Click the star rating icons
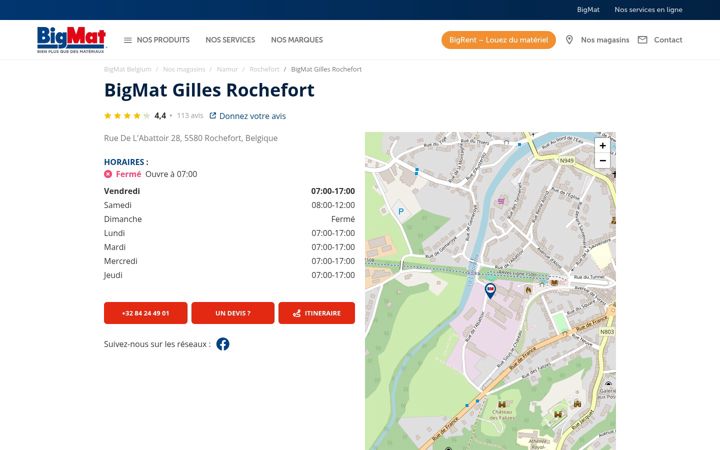Screen dimensions: 720x450 (x=127, y=116)
